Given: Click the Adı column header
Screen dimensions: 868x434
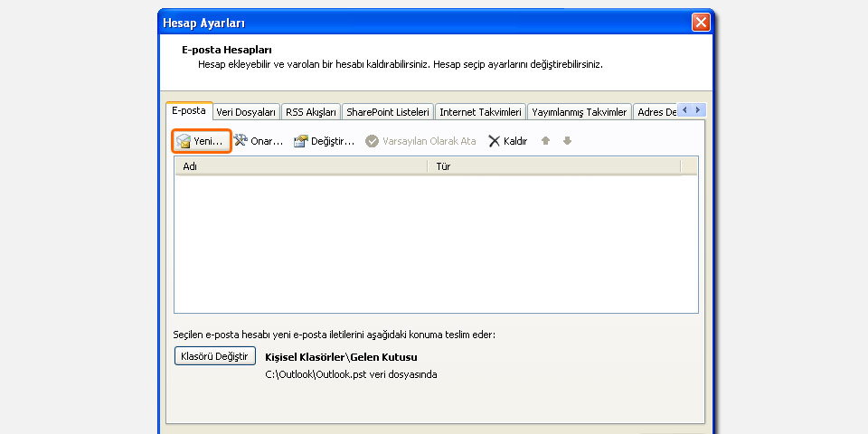Looking at the screenshot, I should tap(300, 166).
